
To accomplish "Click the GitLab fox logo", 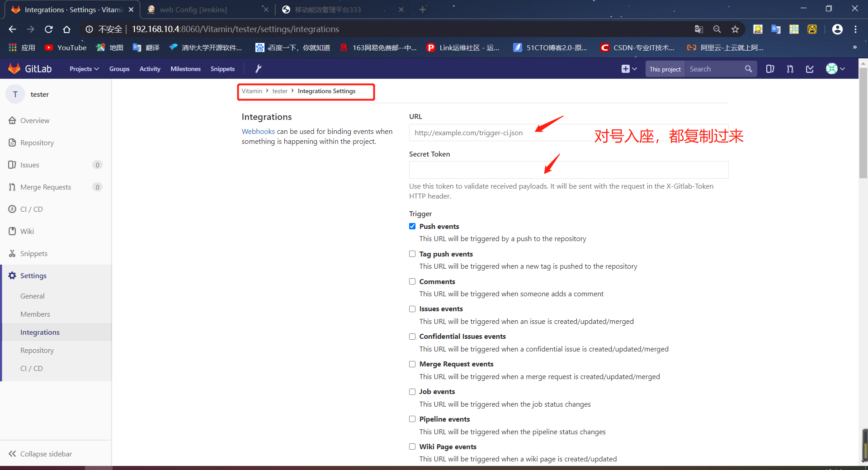I will pyautogui.click(x=15, y=68).
